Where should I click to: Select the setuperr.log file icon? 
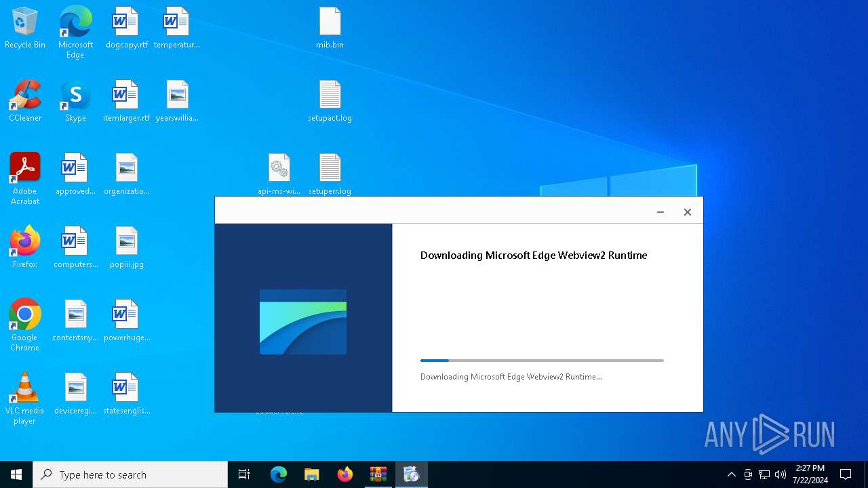tap(330, 175)
